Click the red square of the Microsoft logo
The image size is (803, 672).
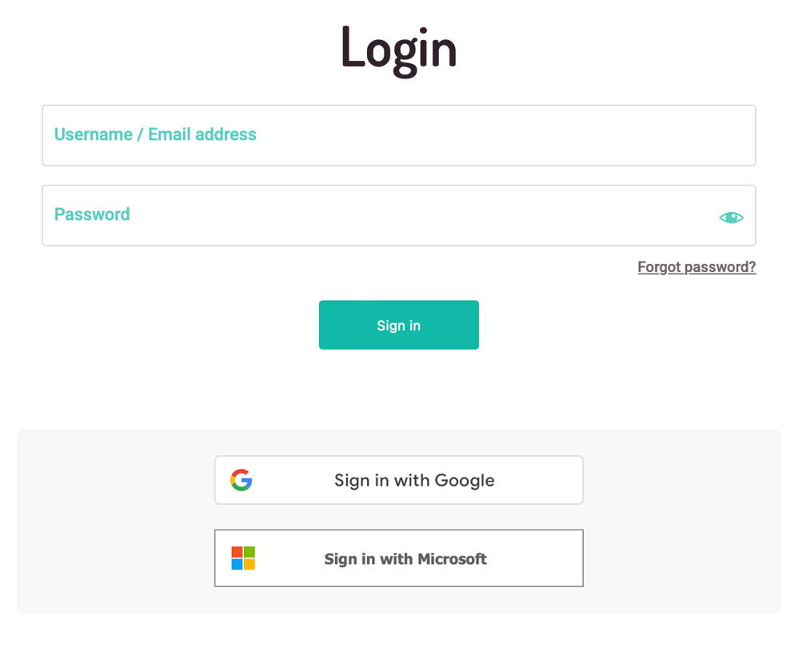(237, 552)
